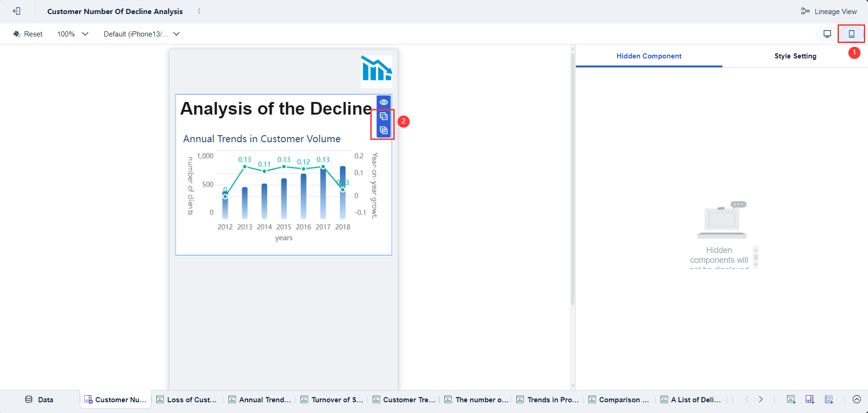Click the exit/back icon at top left
Image resolution: width=868 pixels, height=413 pixels.
click(17, 11)
